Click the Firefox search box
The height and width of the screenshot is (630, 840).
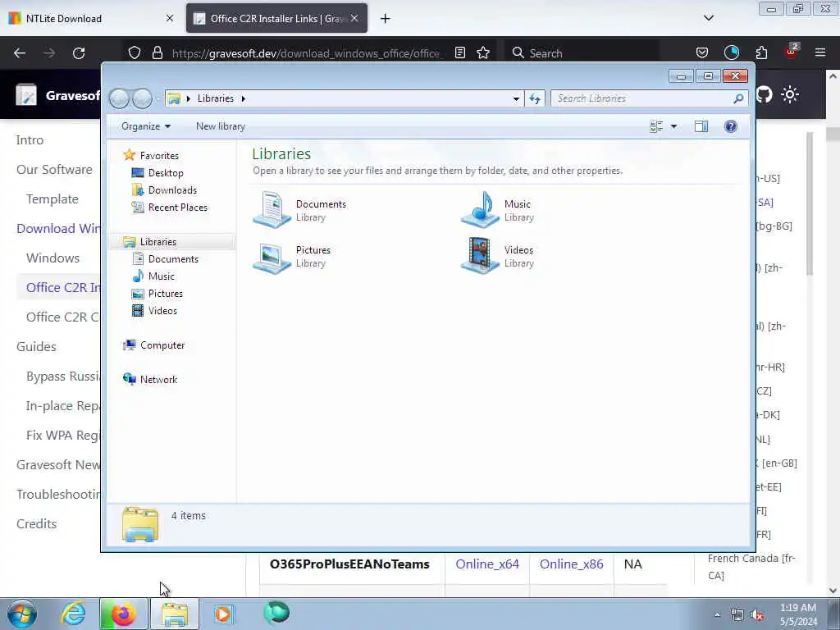[582, 53]
